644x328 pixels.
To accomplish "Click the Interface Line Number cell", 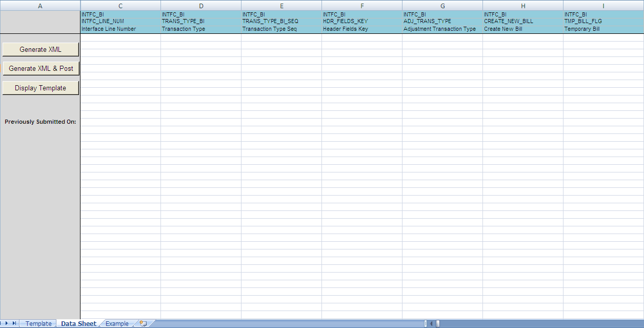I will (x=120, y=29).
